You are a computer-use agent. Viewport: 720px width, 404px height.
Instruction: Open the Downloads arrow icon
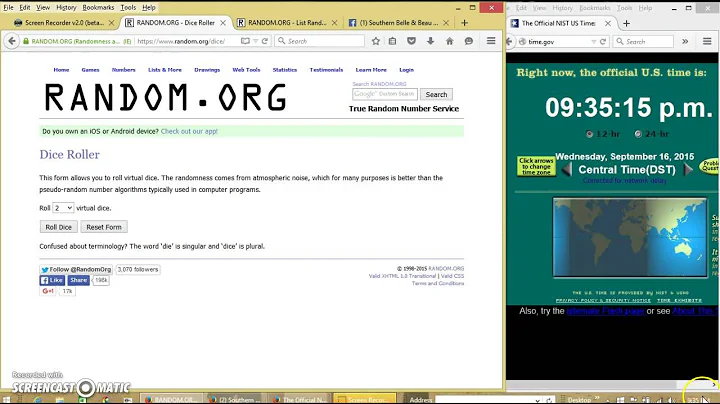pos(430,41)
